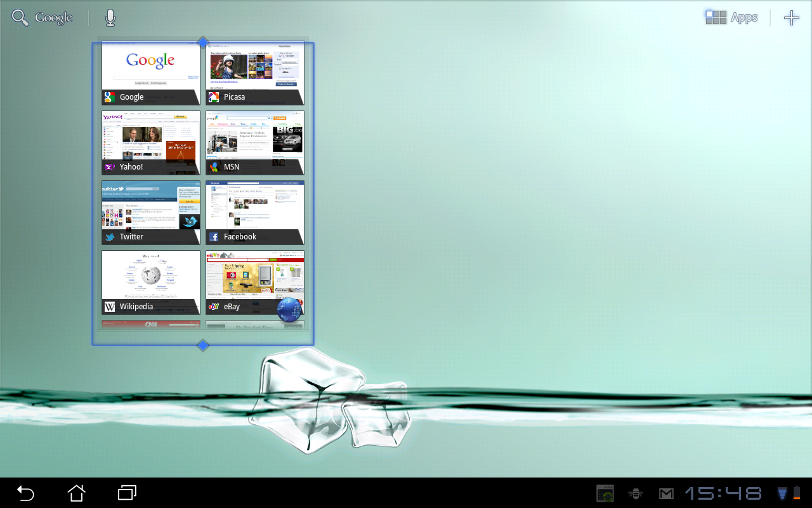The width and height of the screenshot is (812, 508).
Task: Tap the eBay favicon in the bookmark label
Action: 214,307
